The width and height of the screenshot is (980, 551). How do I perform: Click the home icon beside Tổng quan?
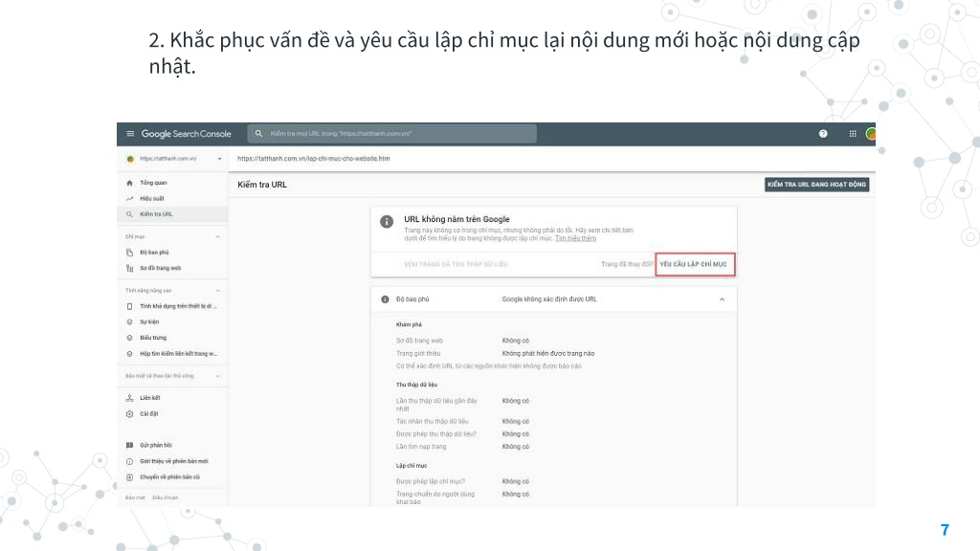(129, 183)
